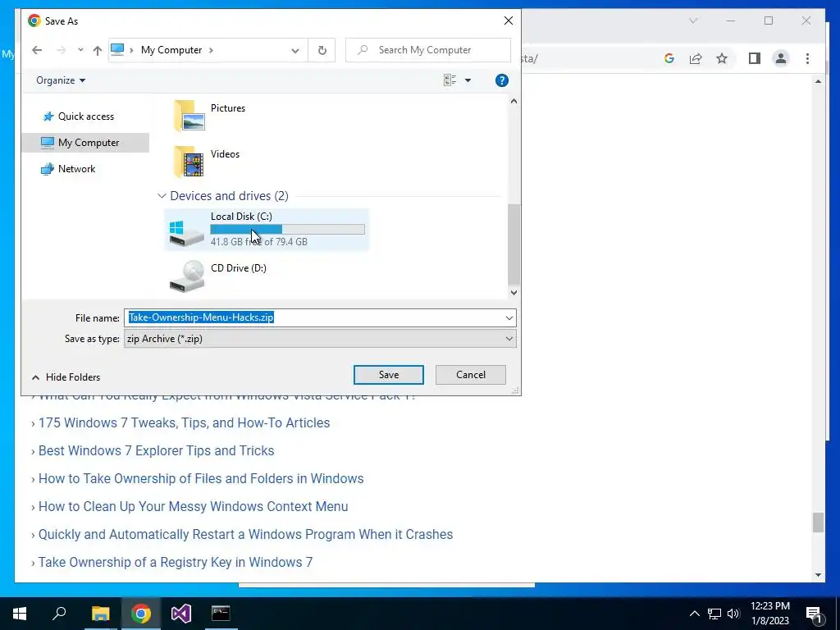The image size is (840, 630).
Task: Click the File name text field
Action: tap(315, 317)
